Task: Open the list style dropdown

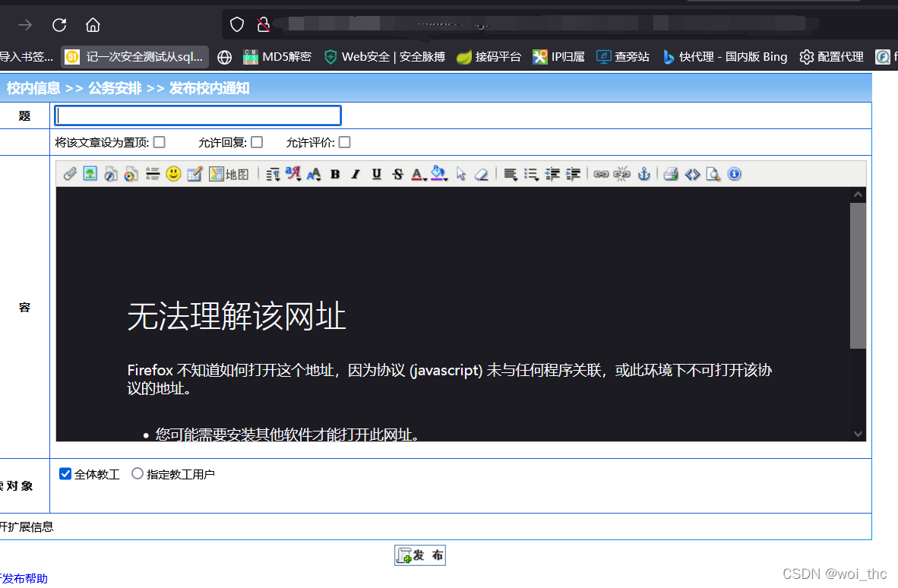Action: pyautogui.click(x=532, y=174)
